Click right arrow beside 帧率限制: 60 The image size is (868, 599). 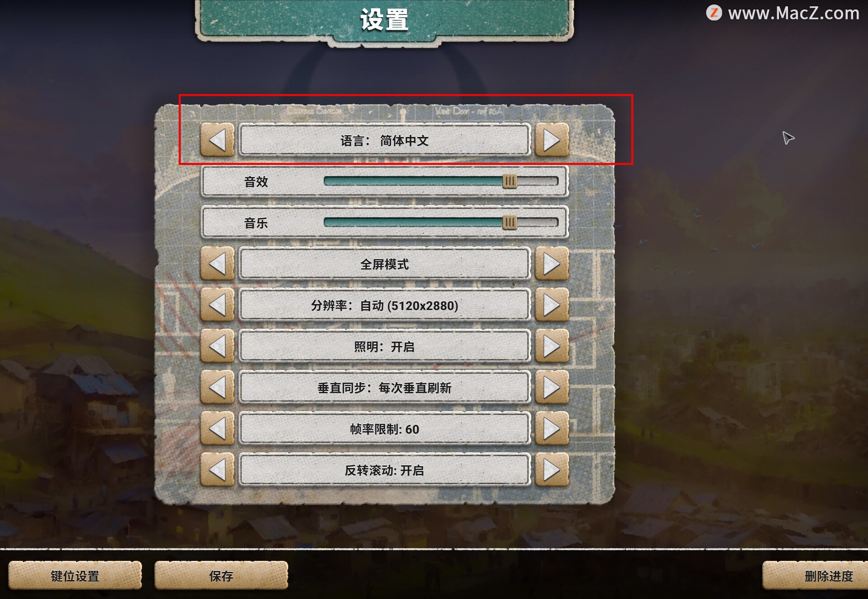[552, 428]
